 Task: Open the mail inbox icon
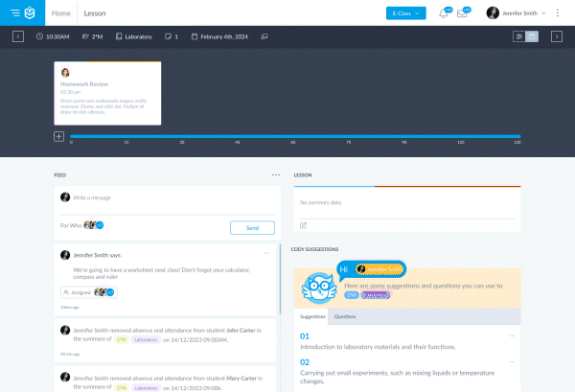462,13
